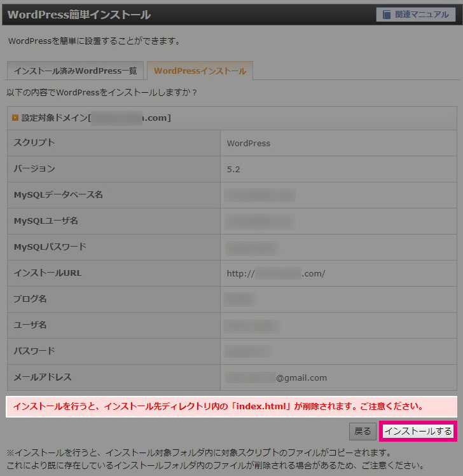Click the インストールする button
This screenshot has width=463, height=476.
pos(418,431)
